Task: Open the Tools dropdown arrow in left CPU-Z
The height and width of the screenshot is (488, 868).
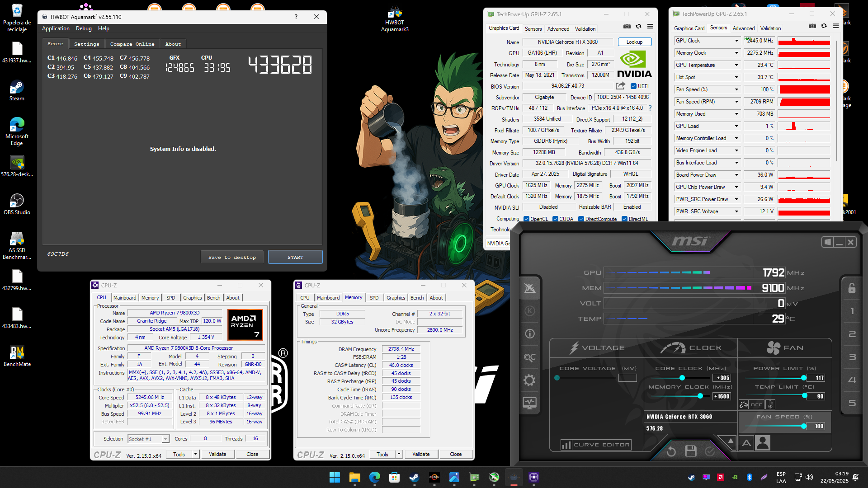Action: coord(195,454)
